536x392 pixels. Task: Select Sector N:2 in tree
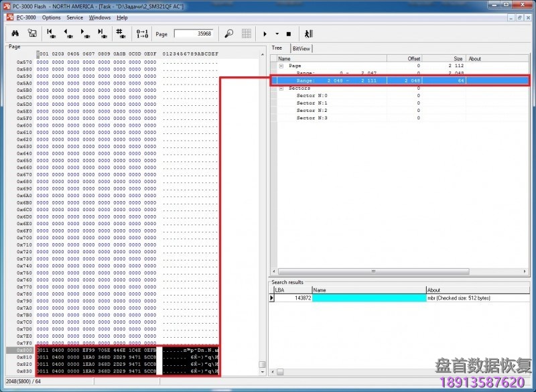pyautogui.click(x=312, y=111)
